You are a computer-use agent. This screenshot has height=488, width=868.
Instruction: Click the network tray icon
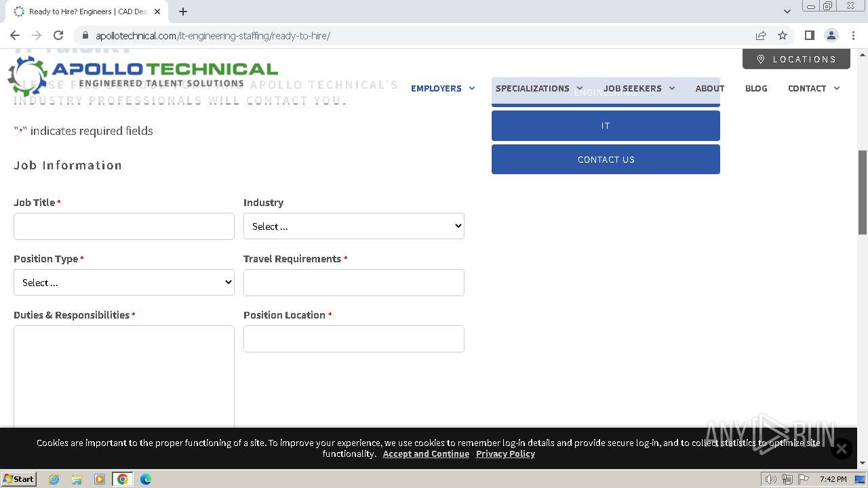787,479
